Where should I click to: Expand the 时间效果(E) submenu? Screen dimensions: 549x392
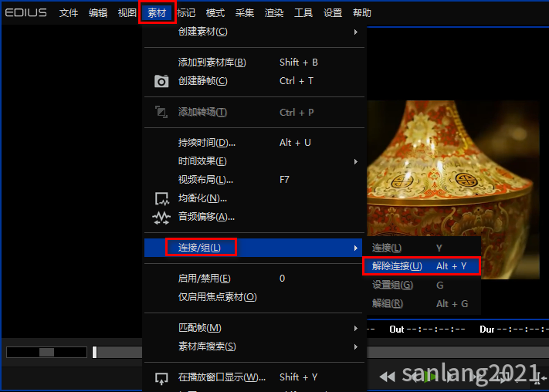(x=255, y=161)
